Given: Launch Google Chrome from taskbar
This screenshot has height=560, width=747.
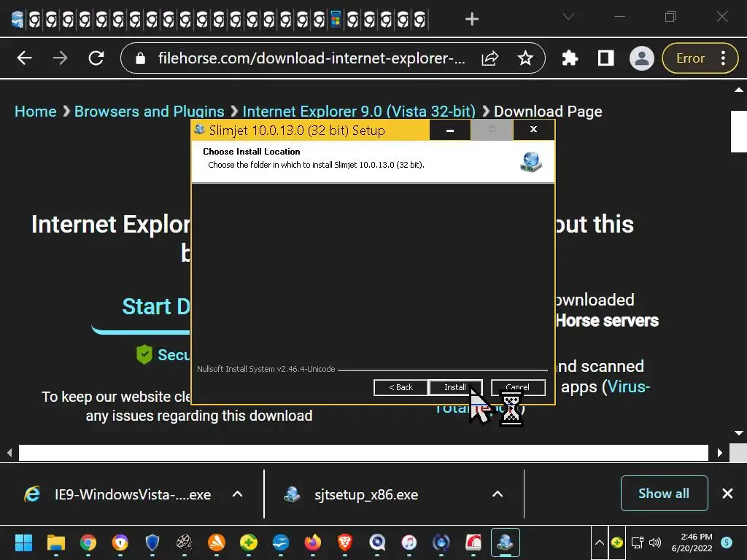Looking at the screenshot, I should tap(88, 542).
